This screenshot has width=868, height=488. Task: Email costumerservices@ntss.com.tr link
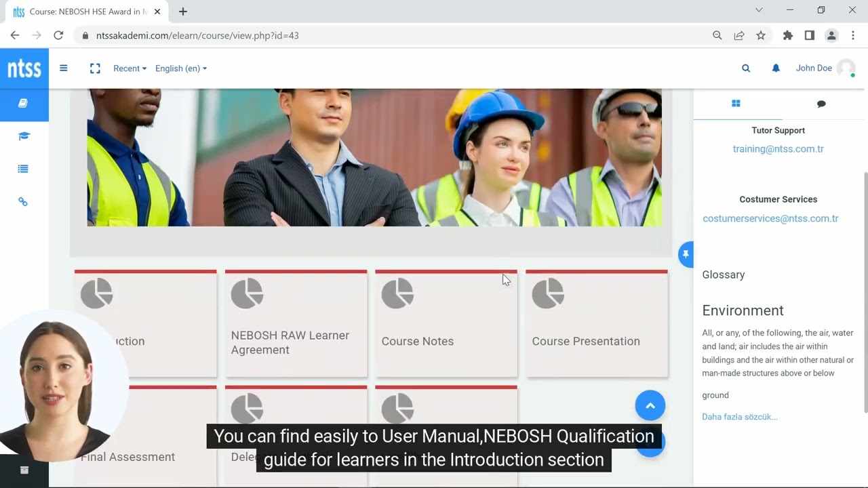coord(770,218)
